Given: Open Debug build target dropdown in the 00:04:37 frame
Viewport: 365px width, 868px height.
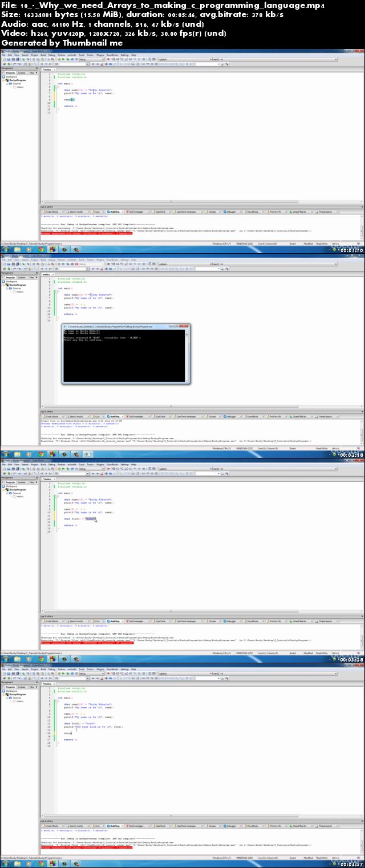Looking at the screenshot, I should [91, 672].
